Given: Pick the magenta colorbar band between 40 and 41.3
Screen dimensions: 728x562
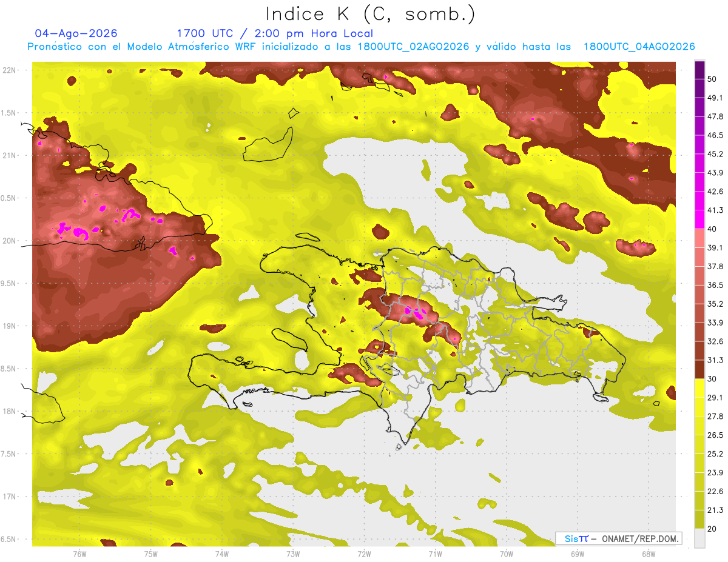Looking at the screenshot, I should 699,219.
